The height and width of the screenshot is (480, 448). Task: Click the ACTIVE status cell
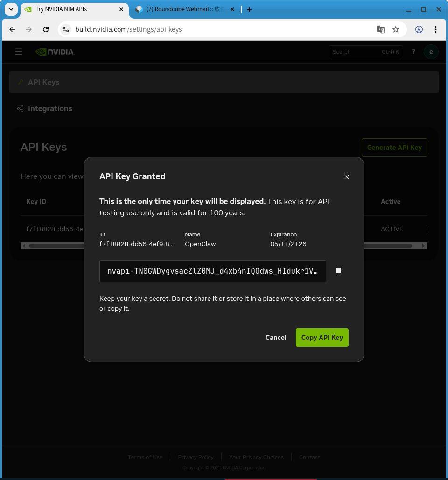click(392, 229)
